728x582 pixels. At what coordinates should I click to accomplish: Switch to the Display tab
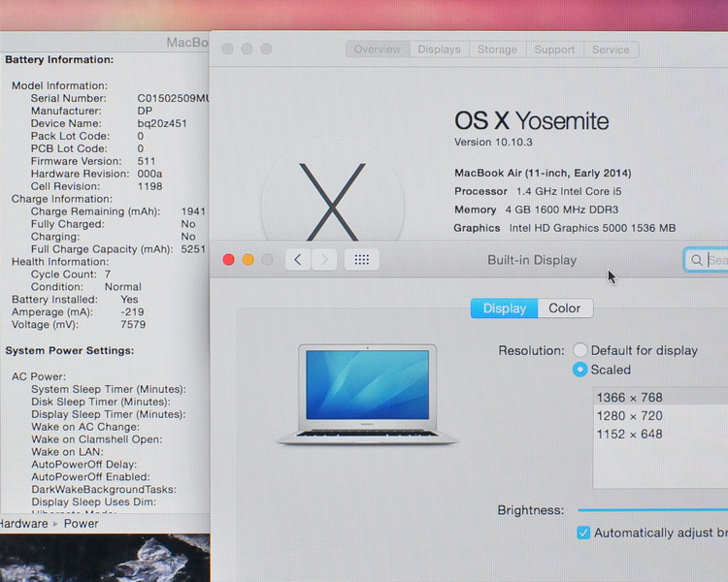[504, 308]
